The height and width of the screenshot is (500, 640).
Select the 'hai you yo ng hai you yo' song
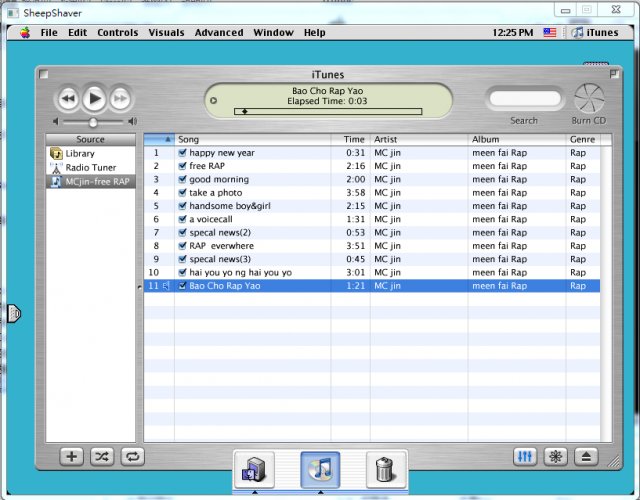[x=240, y=272]
